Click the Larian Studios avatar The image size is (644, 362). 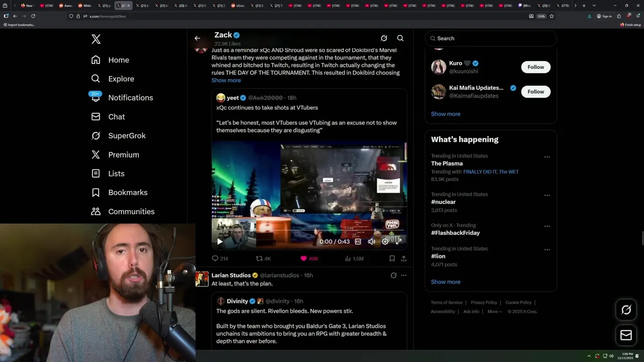pos(202,279)
